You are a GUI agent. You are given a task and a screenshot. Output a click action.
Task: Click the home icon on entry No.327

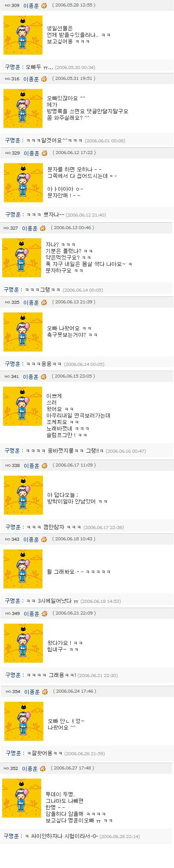[x=43, y=228]
